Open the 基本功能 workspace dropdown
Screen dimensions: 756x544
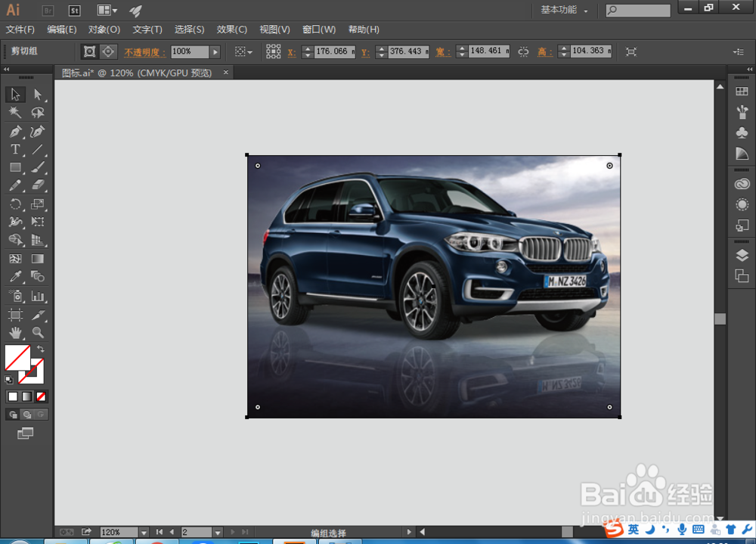click(564, 11)
